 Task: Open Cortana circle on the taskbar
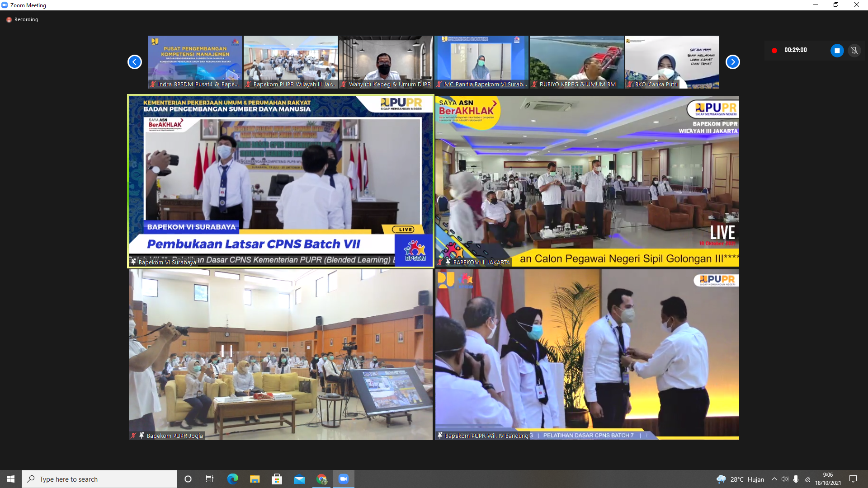(188, 479)
